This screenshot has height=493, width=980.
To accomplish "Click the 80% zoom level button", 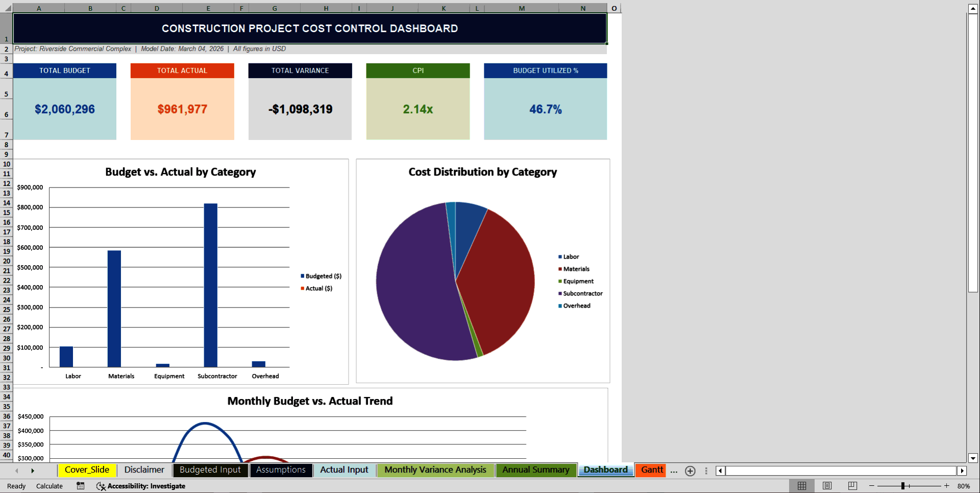I will [964, 486].
